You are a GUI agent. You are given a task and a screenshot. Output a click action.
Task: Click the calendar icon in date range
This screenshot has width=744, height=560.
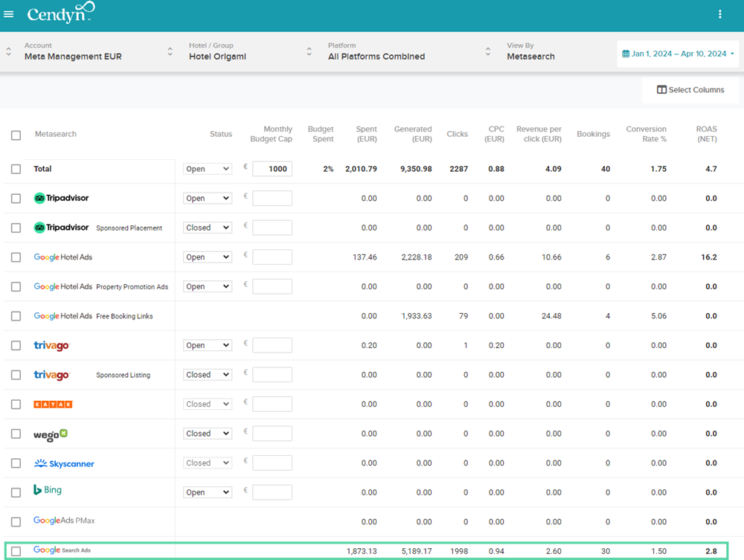pos(626,54)
